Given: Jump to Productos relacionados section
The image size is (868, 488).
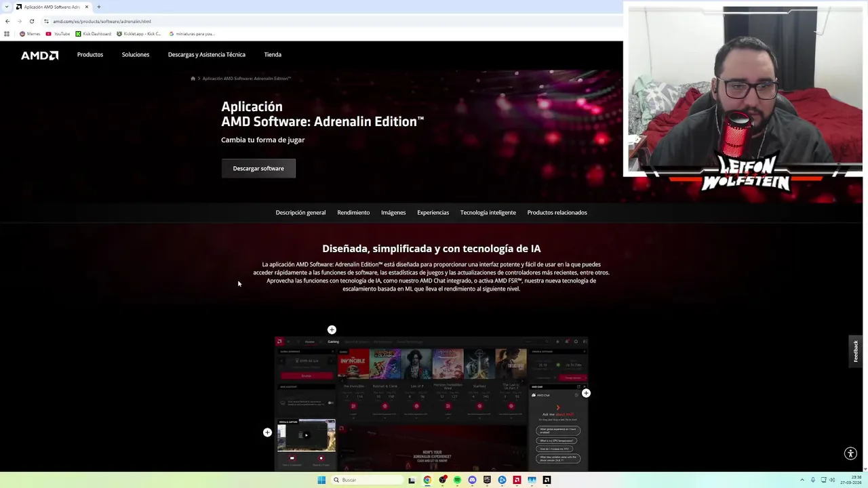Looking at the screenshot, I should coord(557,212).
